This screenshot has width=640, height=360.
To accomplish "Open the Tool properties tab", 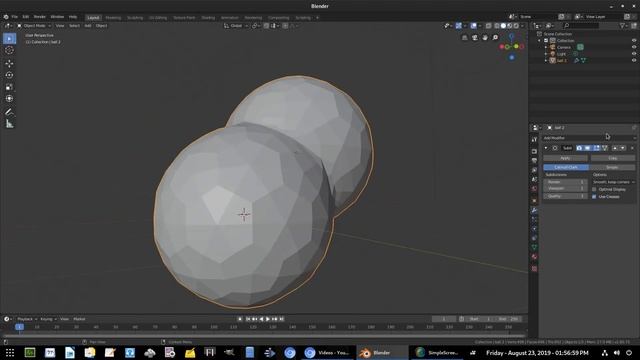I will click(x=534, y=140).
